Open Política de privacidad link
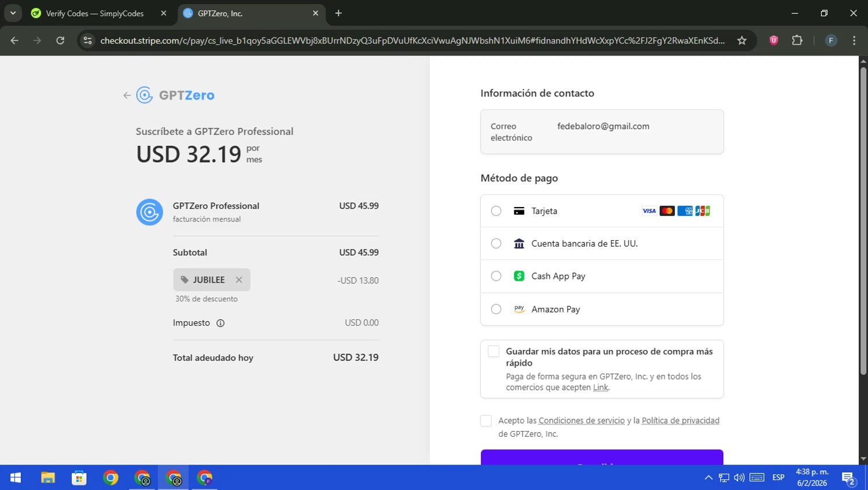 [681, 421]
